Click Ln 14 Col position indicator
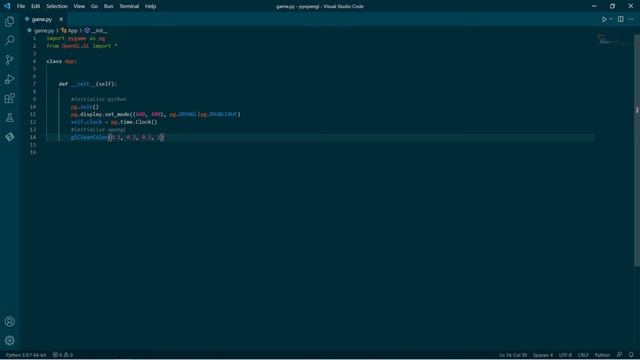Image resolution: width=640 pixels, height=360 pixels. 513,355
